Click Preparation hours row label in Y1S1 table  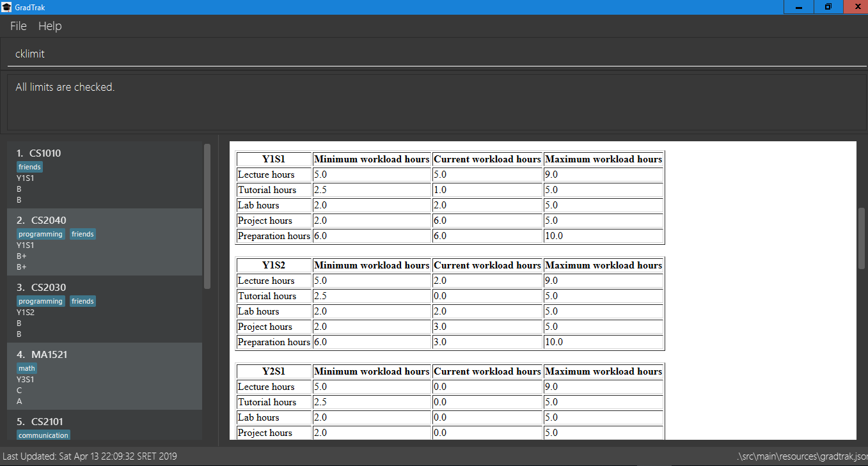click(x=274, y=236)
